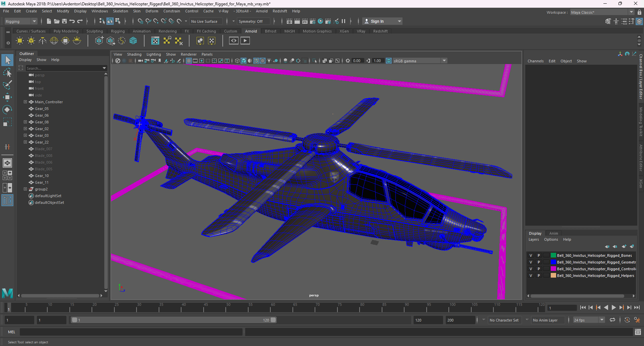Activate the Lasso select tool

coord(7,72)
